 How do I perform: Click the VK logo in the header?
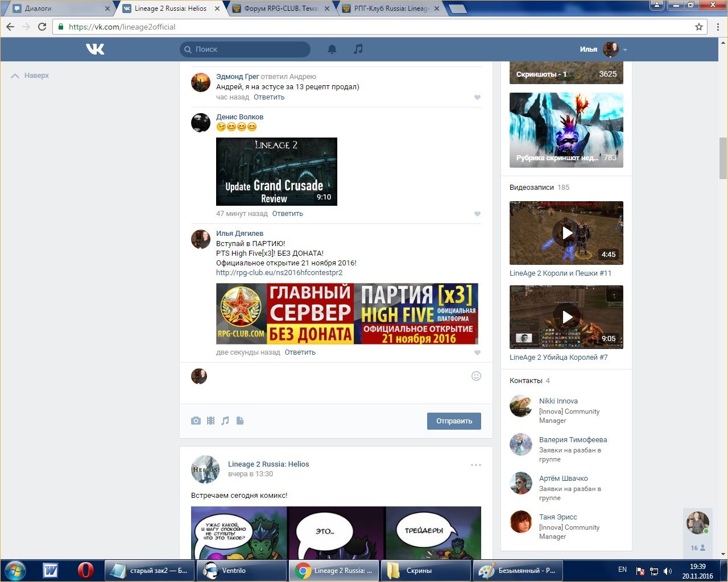(95, 49)
